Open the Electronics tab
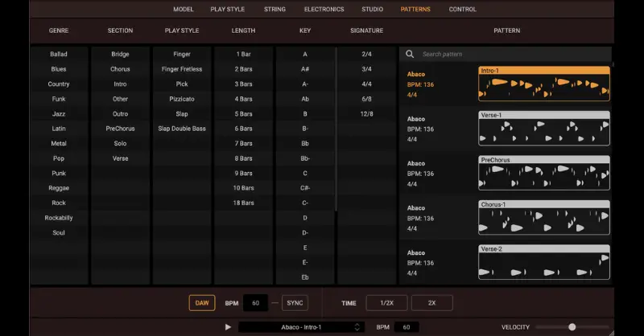Viewport: 644px width, 336px height. (x=324, y=9)
